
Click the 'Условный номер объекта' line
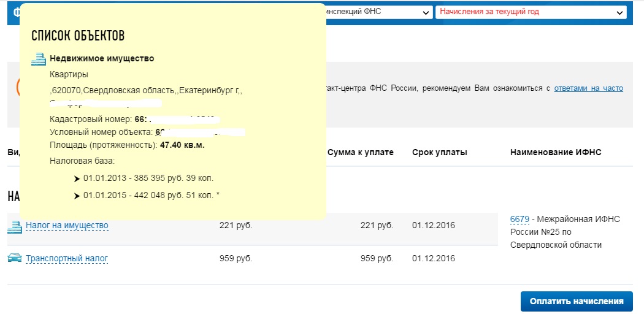pos(147,132)
